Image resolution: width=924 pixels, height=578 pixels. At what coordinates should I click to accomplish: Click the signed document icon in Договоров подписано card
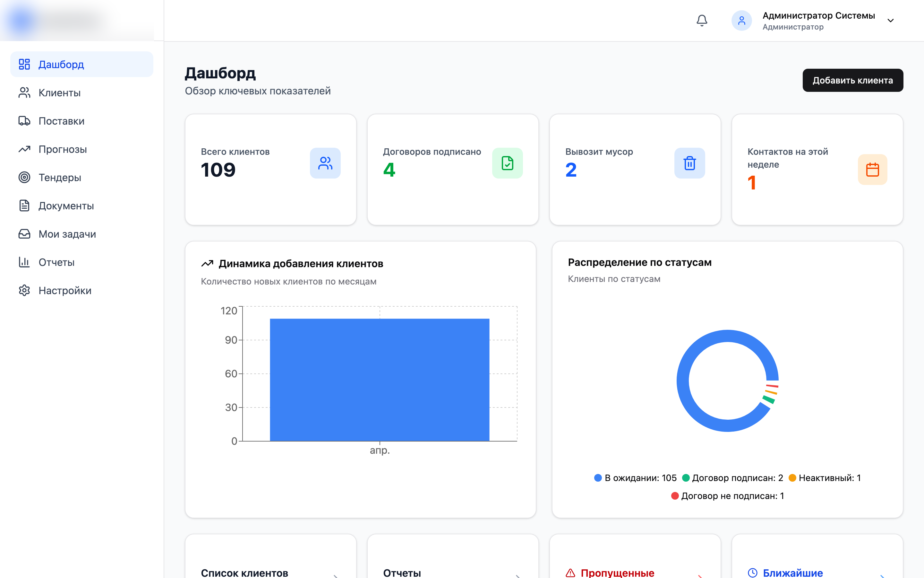pyautogui.click(x=508, y=163)
